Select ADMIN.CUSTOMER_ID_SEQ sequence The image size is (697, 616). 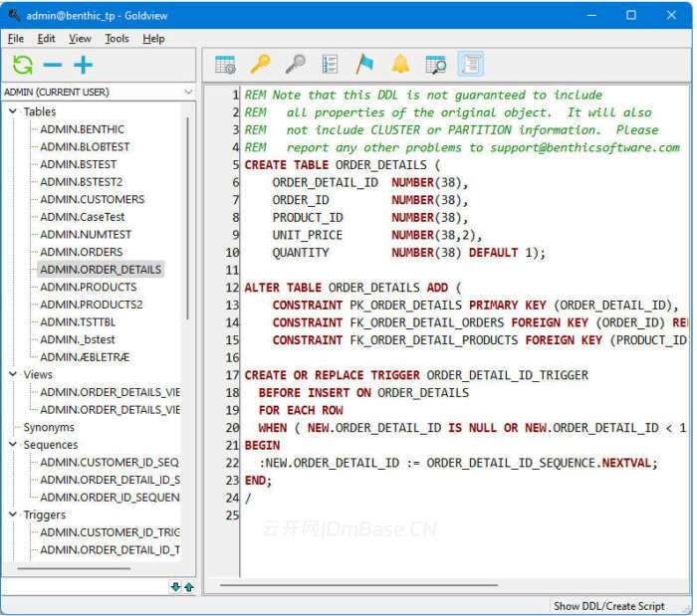pyautogui.click(x=110, y=463)
